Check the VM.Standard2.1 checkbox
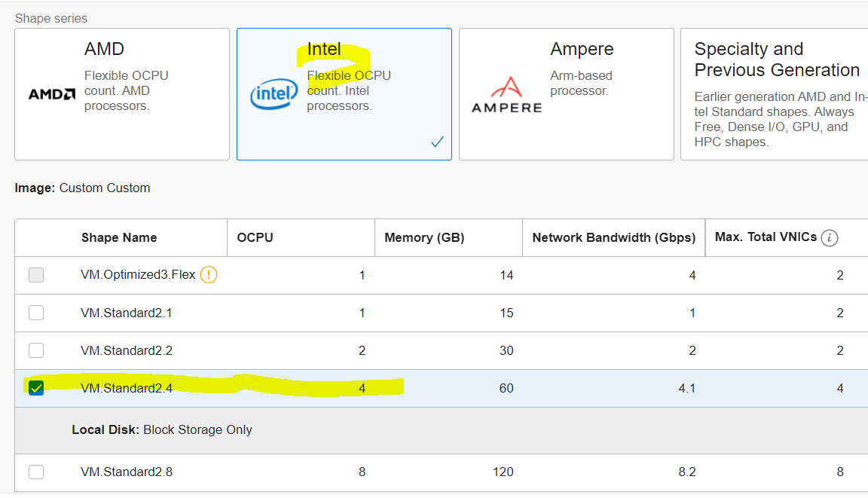Viewport: 868px width, 498px height. (x=36, y=313)
